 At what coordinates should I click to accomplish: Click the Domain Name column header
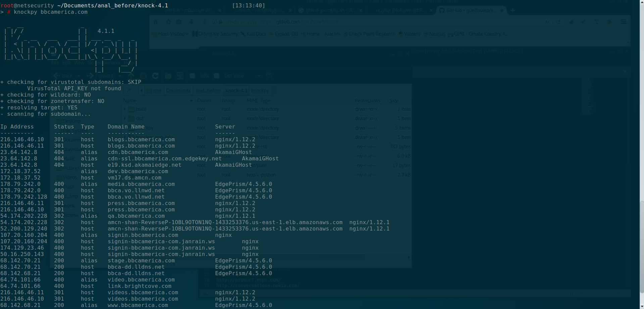(x=126, y=127)
